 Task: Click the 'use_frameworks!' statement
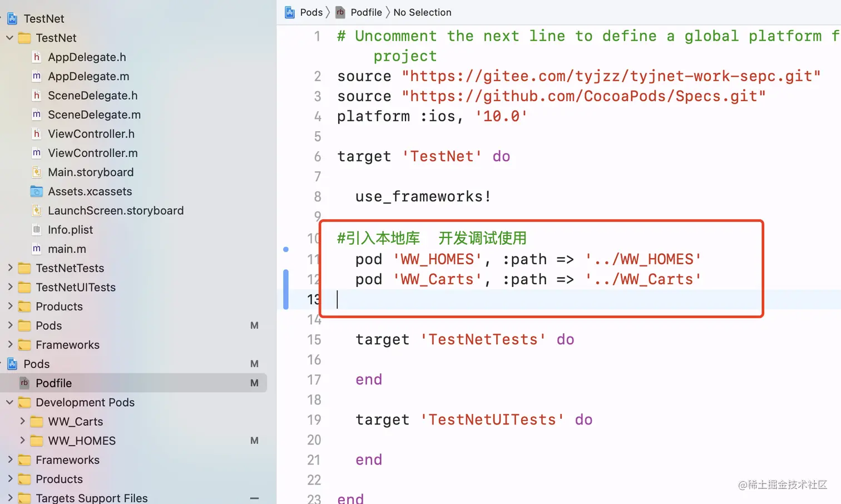pyautogui.click(x=423, y=196)
